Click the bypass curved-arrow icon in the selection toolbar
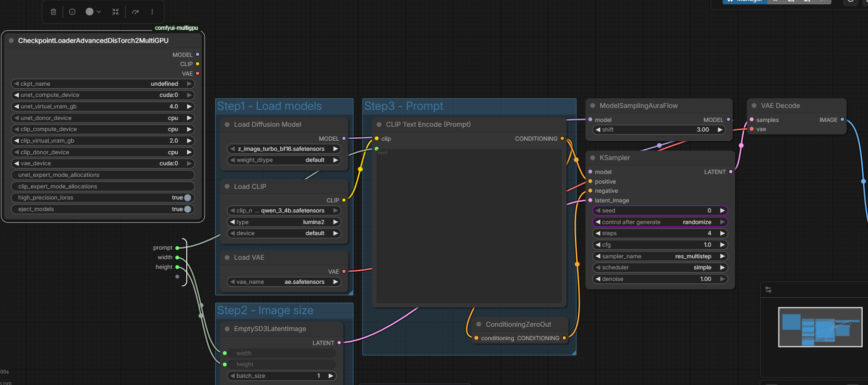This screenshot has width=868, height=385. [135, 12]
